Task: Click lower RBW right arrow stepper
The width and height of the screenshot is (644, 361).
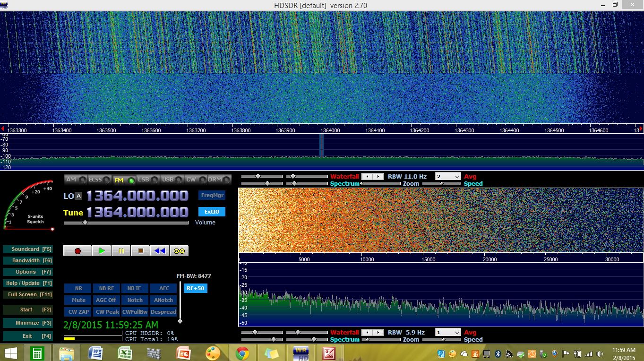Action: pyautogui.click(x=378, y=332)
